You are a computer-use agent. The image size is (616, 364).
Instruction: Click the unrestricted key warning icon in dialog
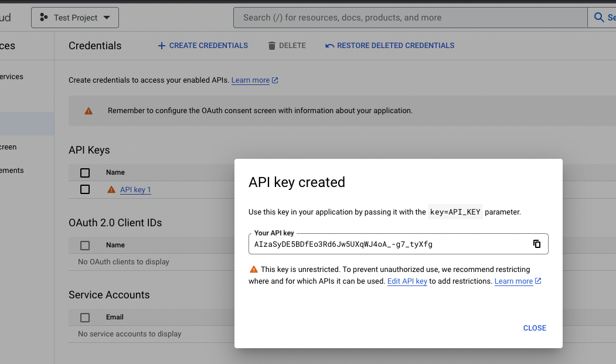tap(254, 269)
